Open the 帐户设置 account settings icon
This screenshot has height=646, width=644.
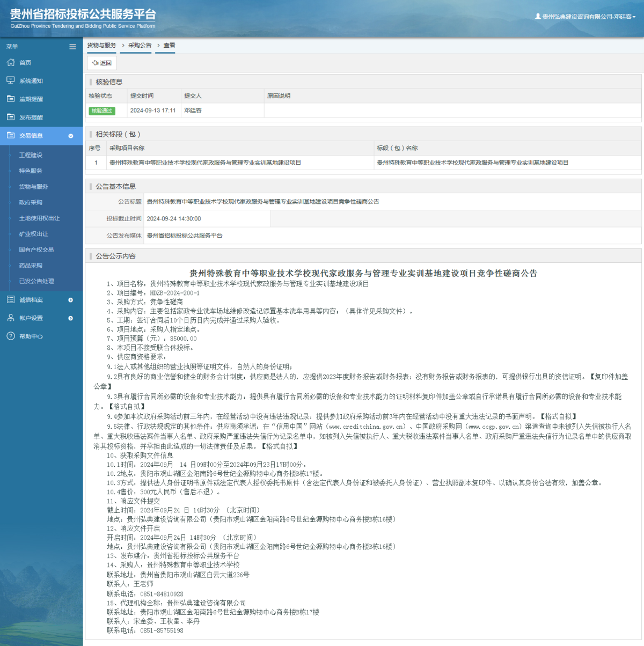click(11, 318)
